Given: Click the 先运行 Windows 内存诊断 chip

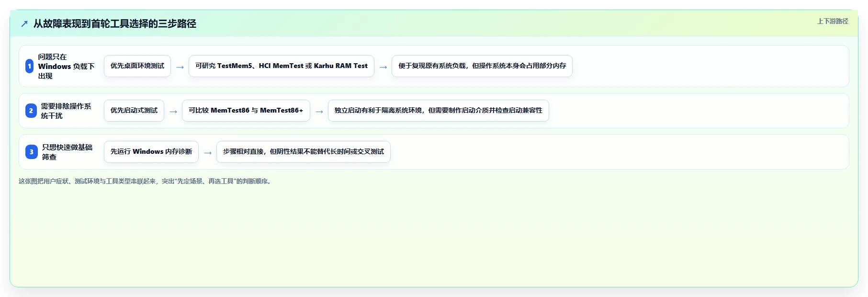Looking at the screenshot, I should pyautogui.click(x=151, y=152).
